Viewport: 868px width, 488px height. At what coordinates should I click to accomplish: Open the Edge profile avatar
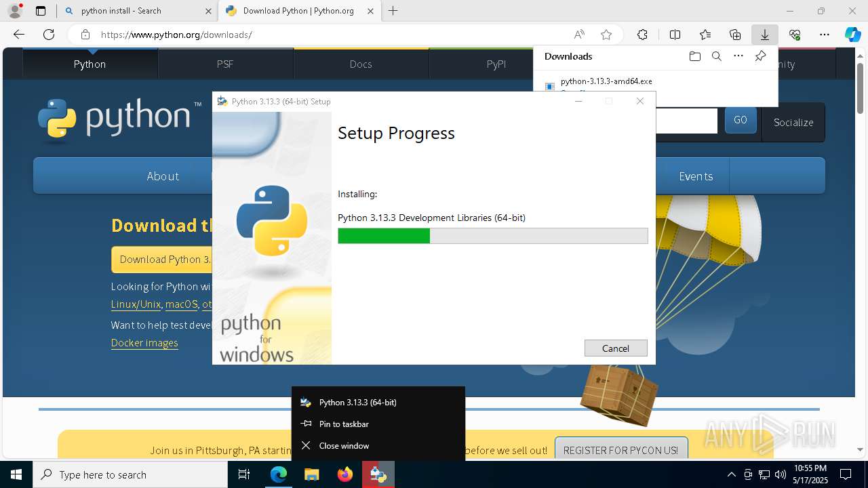[15, 11]
